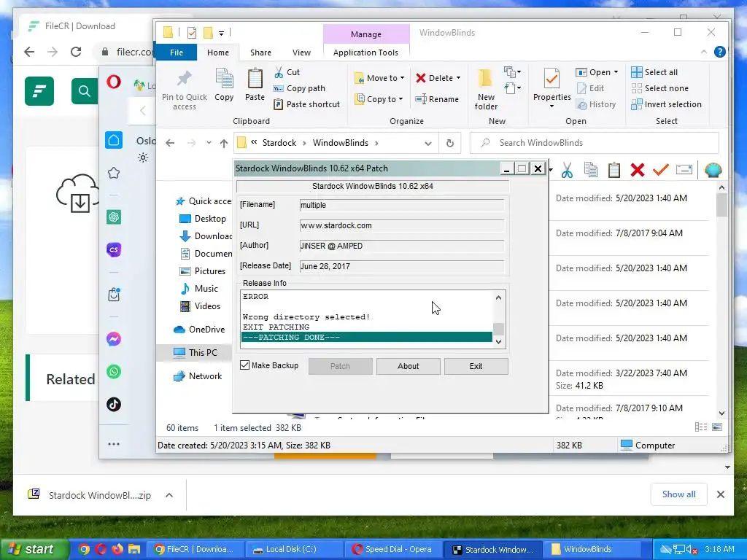
Task: Collapse the Explorer ribbon chevron
Action: tap(704, 52)
